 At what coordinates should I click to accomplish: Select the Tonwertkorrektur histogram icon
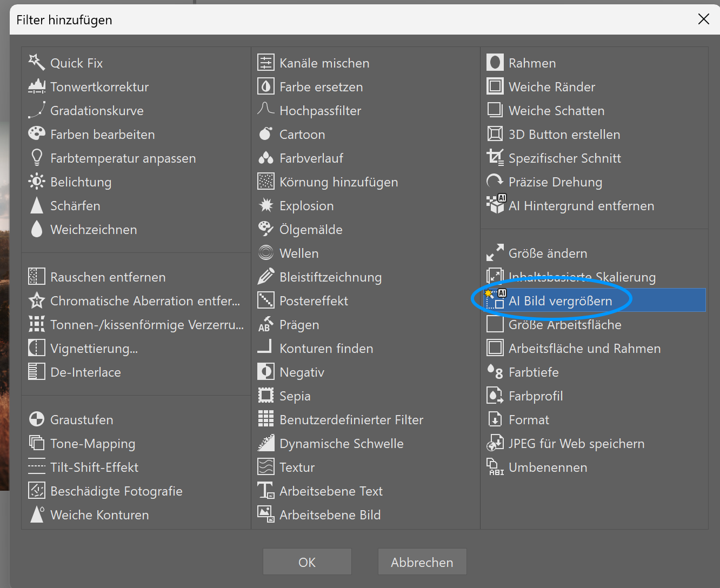tap(36, 86)
